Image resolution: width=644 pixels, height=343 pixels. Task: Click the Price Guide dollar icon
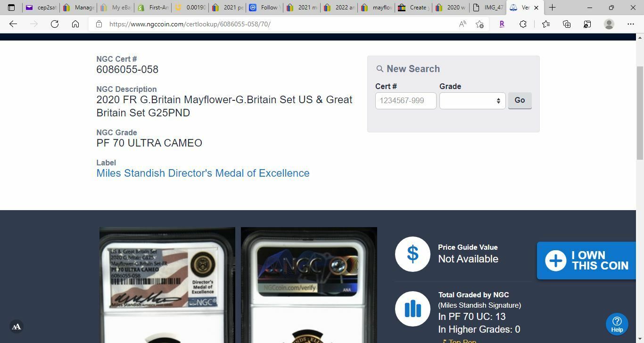(413, 254)
